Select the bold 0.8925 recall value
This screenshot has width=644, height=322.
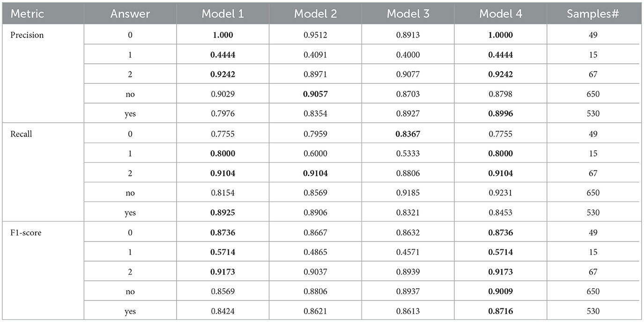[223, 213]
